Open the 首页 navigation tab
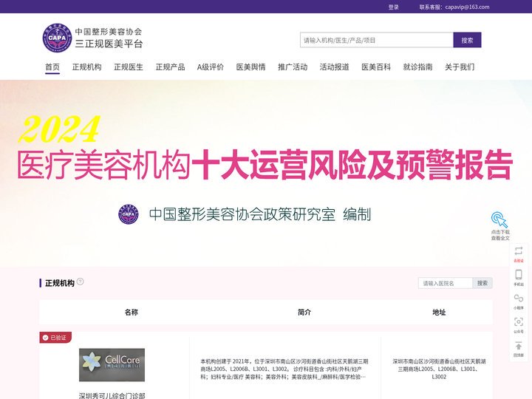This screenshot has width=532, height=399. point(52,67)
